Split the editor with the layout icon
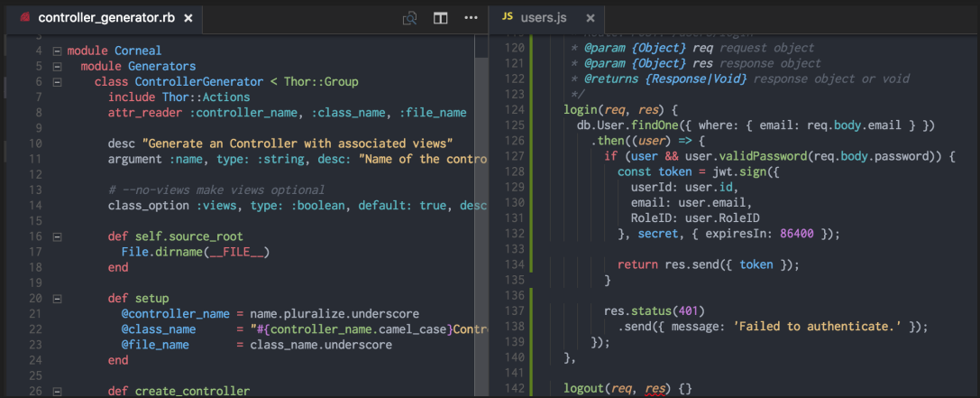Image resolution: width=980 pixels, height=398 pixels. (x=441, y=18)
